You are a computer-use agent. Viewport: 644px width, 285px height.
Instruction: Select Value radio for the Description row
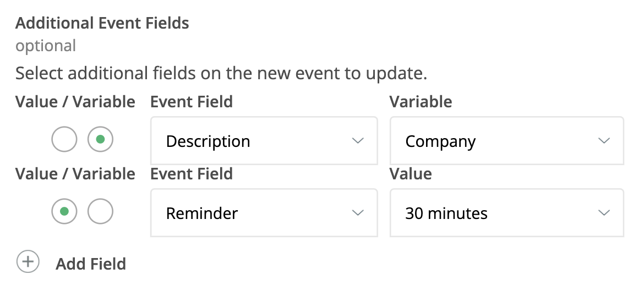pos(64,140)
